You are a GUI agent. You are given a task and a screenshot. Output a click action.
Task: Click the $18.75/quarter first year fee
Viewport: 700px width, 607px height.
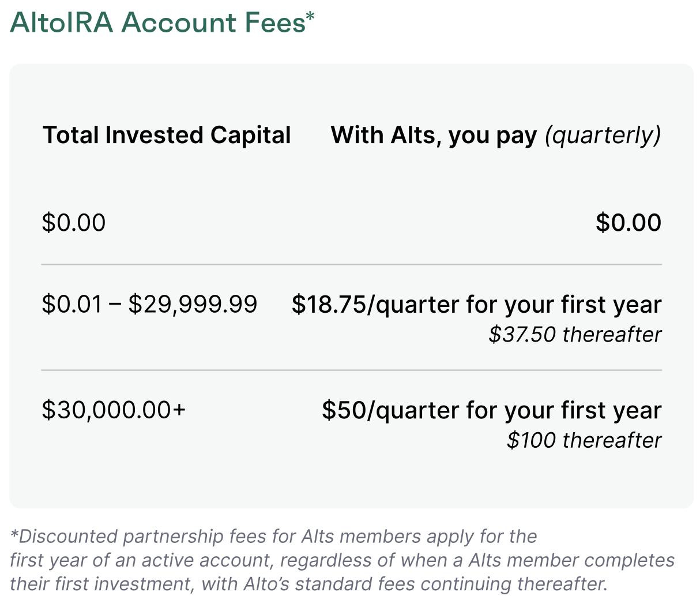(476, 304)
